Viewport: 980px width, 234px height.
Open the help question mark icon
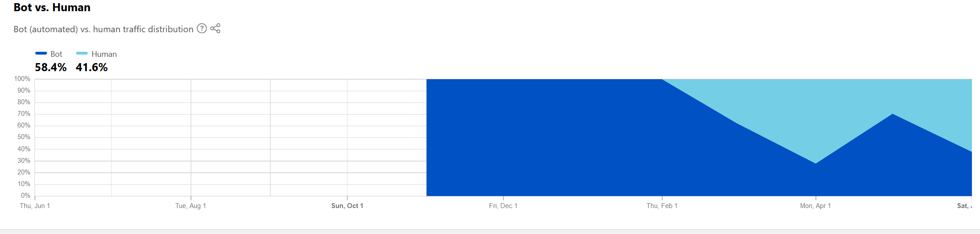click(202, 29)
